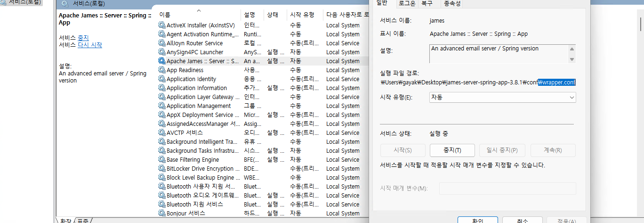This screenshot has height=223, width=644.
Task: Click the 중지 service link
Action: [83, 38]
